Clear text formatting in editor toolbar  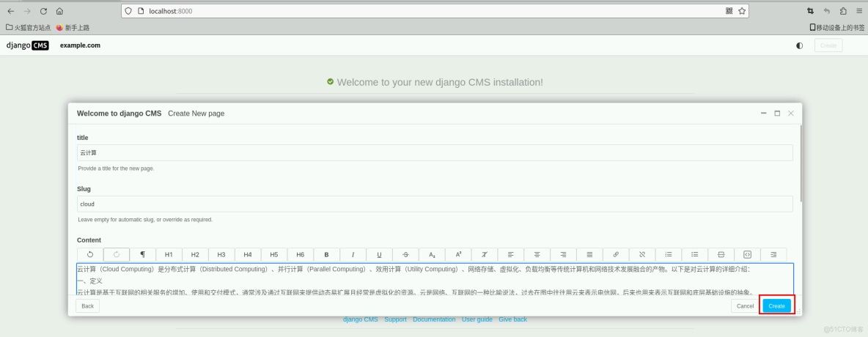coord(485,254)
